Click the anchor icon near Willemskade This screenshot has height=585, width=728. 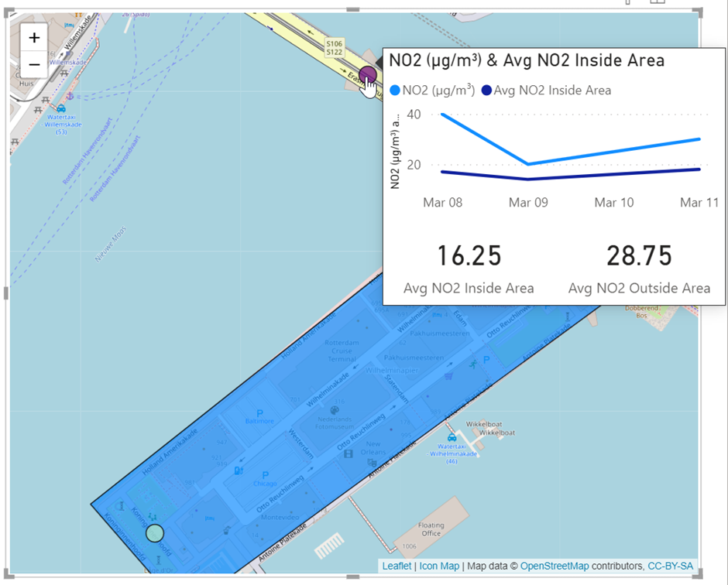[x=69, y=95]
